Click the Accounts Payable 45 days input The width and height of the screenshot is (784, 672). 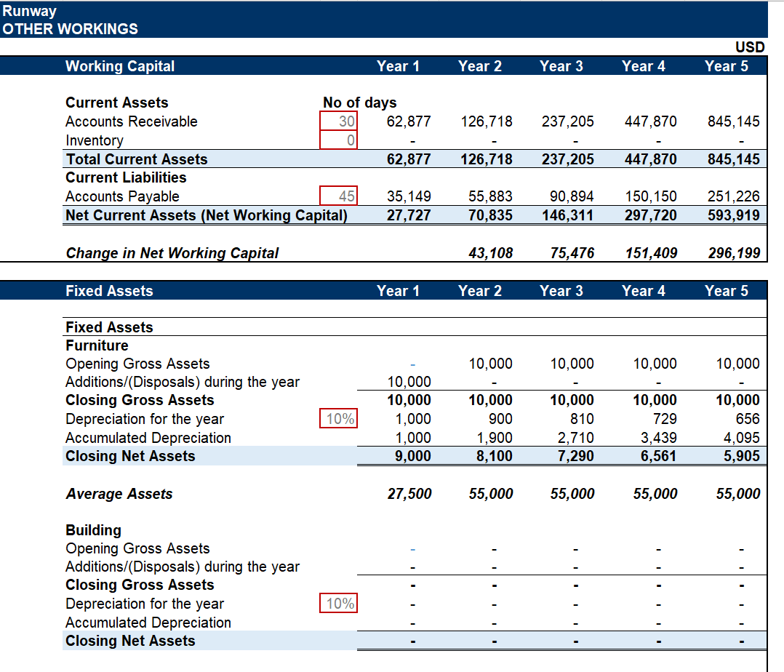point(339,196)
